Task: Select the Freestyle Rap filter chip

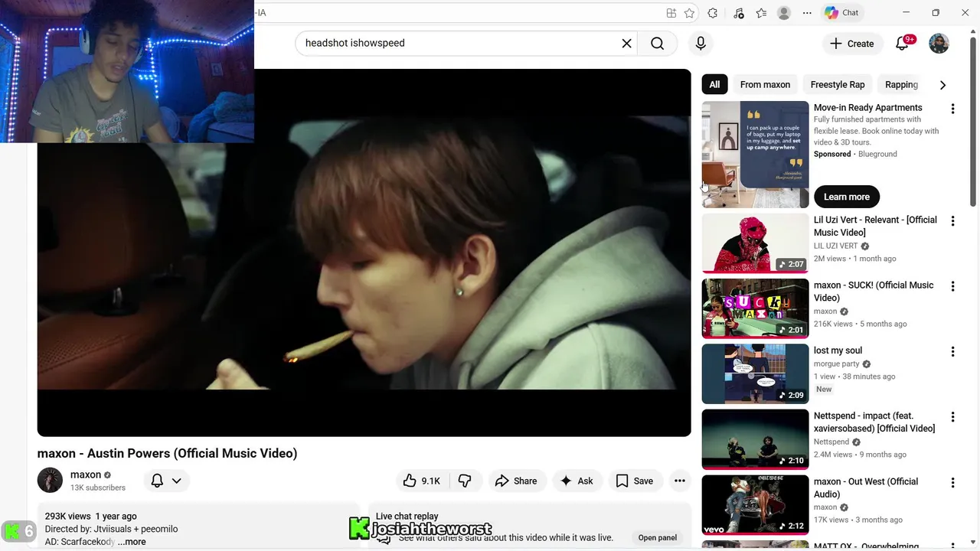Action: pyautogui.click(x=838, y=85)
